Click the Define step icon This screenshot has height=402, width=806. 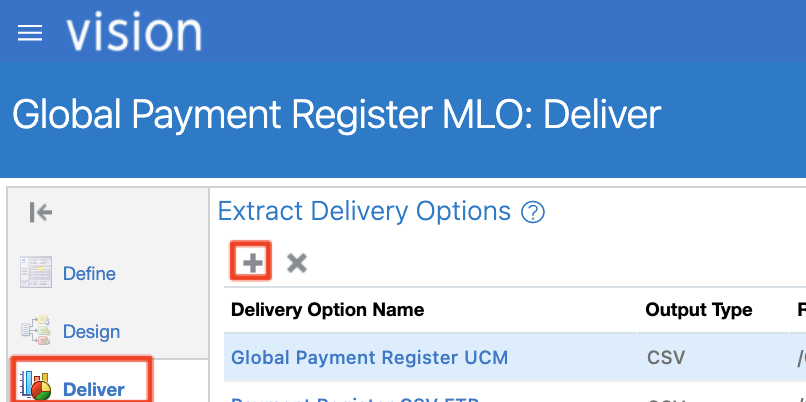[x=35, y=273]
